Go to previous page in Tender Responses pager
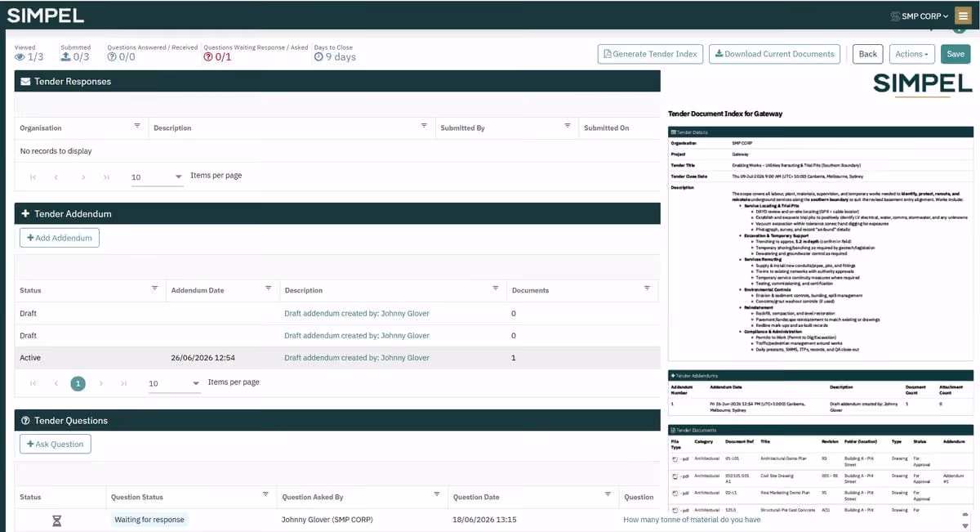This screenshot has height=532, width=980. 56,177
